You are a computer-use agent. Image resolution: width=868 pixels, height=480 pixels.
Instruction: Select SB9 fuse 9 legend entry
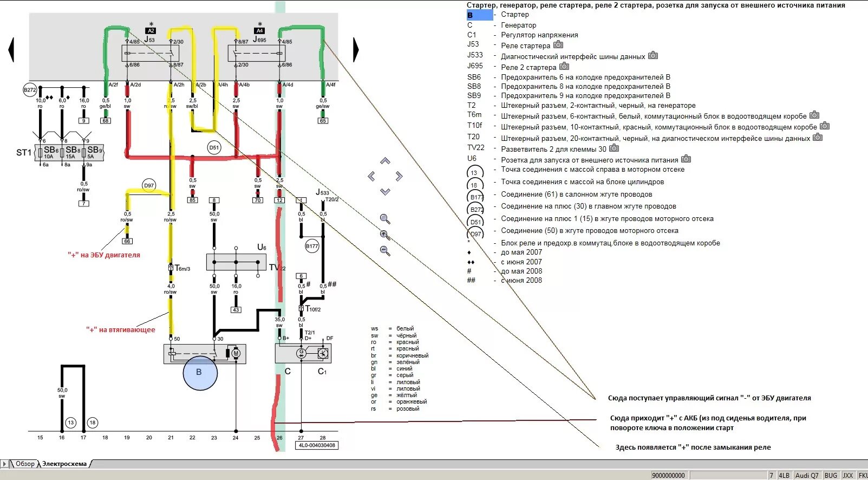[x=569, y=95]
